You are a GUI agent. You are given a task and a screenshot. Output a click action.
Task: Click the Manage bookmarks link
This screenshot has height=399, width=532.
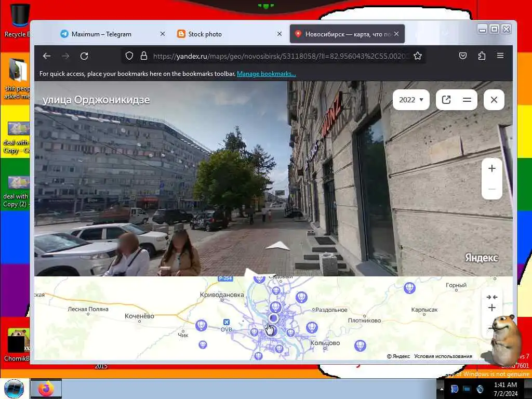point(267,74)
